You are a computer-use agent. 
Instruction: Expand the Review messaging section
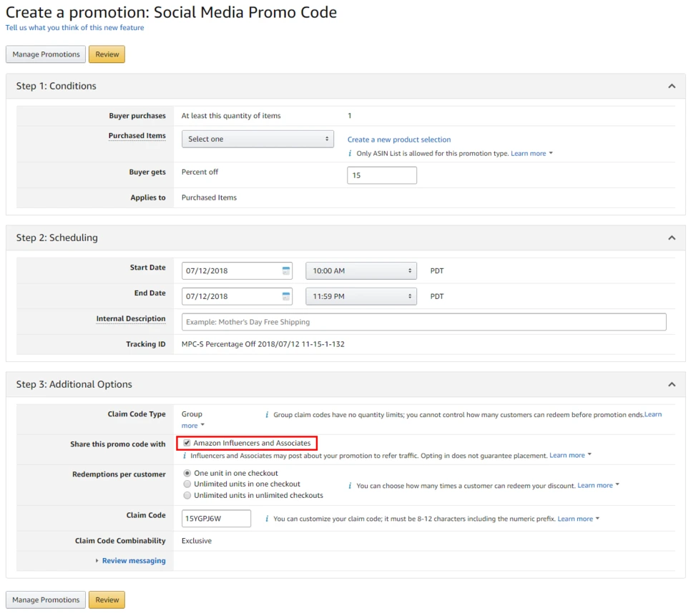tap(133, 561)
